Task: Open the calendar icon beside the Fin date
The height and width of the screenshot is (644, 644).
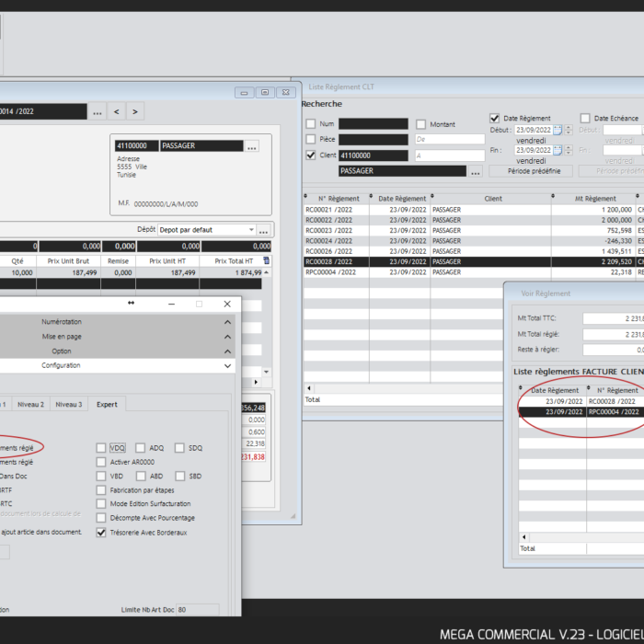Action: tap(558, 150)
